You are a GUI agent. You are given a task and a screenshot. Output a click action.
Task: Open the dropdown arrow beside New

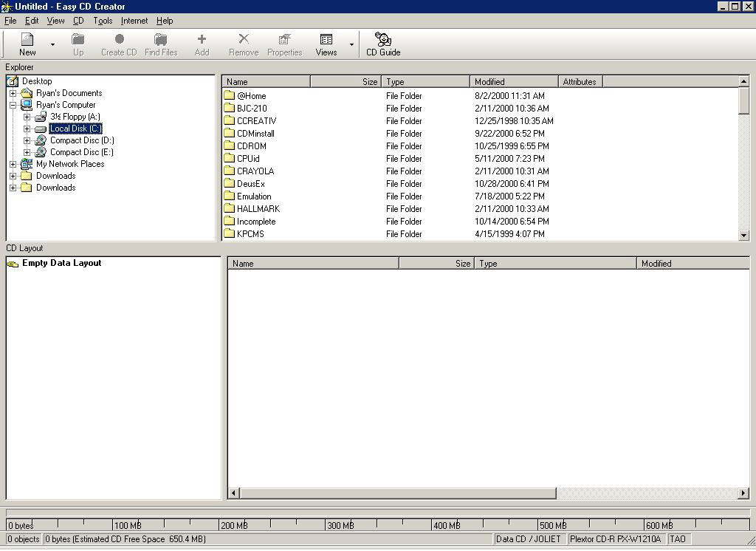coord(52,44)
